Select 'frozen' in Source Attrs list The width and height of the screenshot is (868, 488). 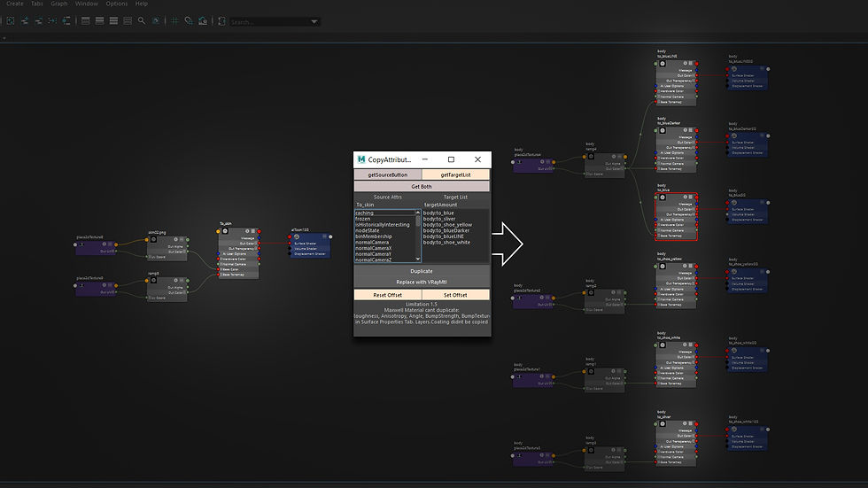coord(384,219)
